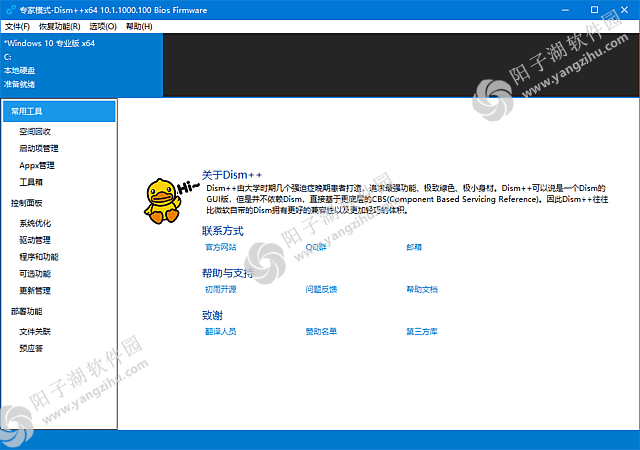Open 程序和功能 in the sidebar
640x450 pixels.
point(39,257)
